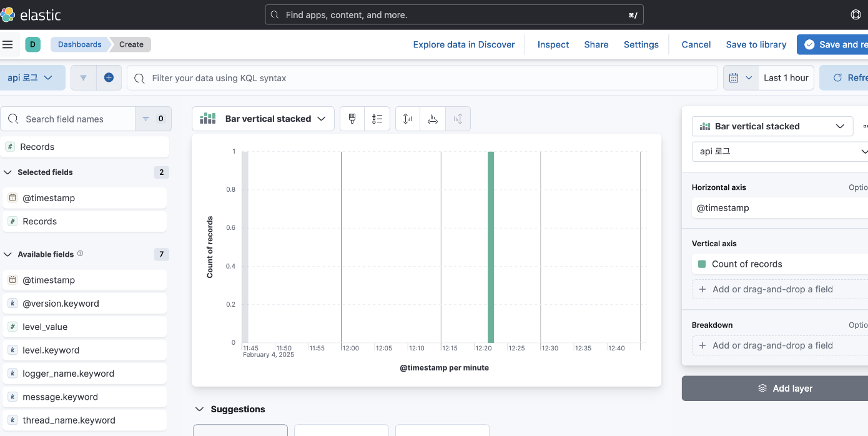
Task: Click the Cancel button
Action: pyautogui.click(x=696, y=44)
